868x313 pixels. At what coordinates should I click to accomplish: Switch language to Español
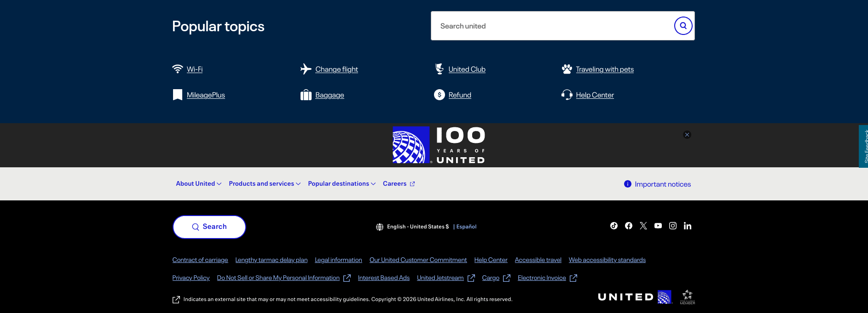(466, 227)
